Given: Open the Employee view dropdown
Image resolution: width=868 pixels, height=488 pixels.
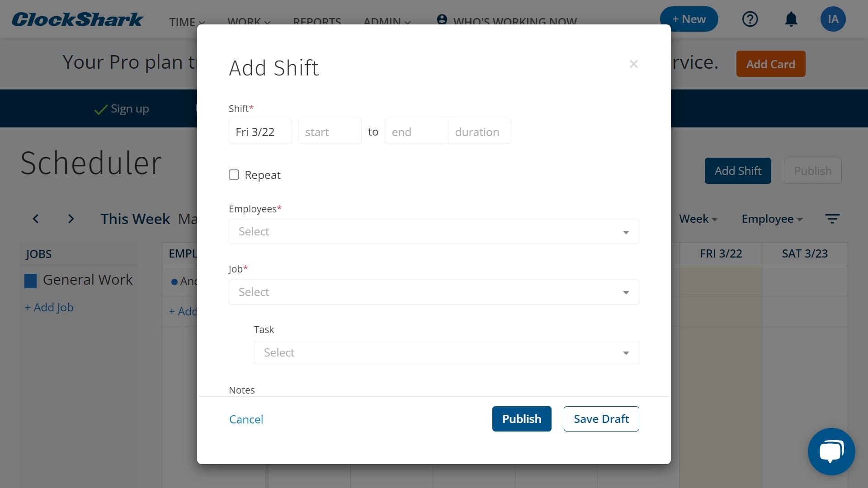Looking at the screenshot, I should (x=772, y=219).
